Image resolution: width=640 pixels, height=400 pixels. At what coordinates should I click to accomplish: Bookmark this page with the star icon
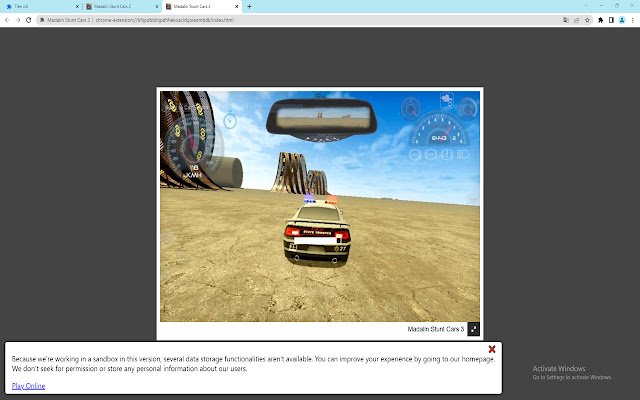point(587,20)
